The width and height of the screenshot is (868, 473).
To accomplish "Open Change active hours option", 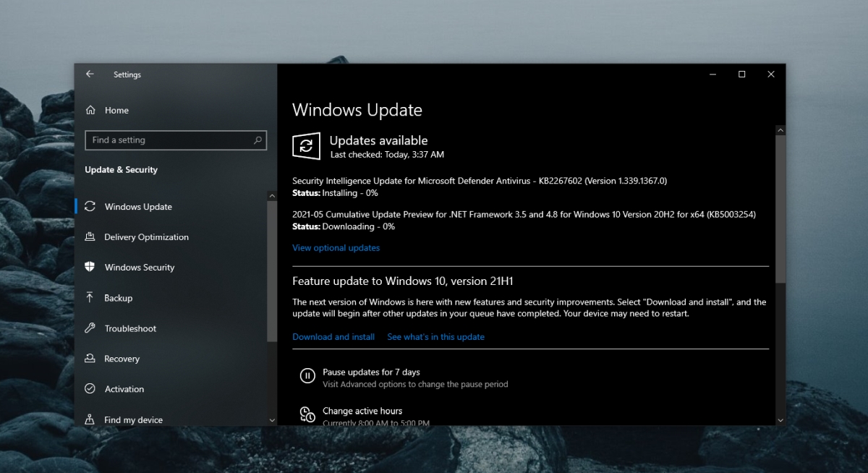I will 362,411.
